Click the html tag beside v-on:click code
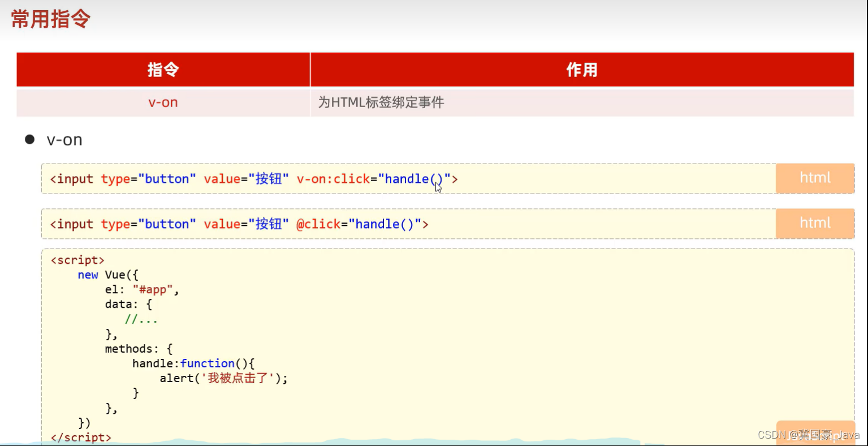868x446 pixels. (815, 178)
